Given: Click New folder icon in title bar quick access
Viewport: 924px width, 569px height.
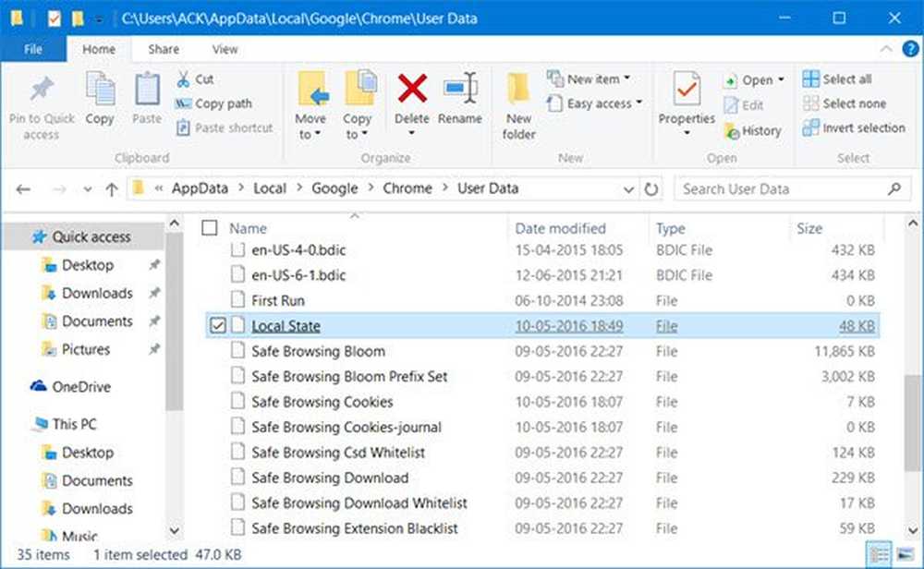Looking at the screenshot, I should pos(78,18).
